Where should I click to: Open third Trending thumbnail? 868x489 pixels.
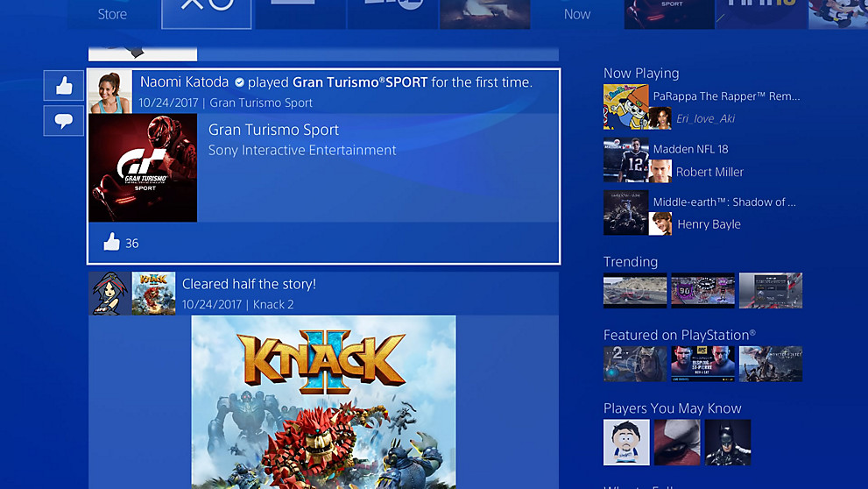point(771,290)
